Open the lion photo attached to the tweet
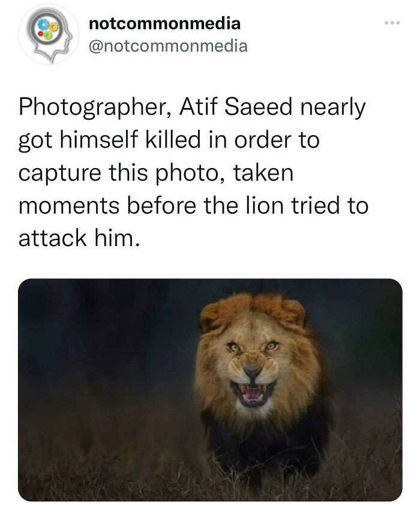The width and height of the screenshot is (420, 506). (210, 390)
